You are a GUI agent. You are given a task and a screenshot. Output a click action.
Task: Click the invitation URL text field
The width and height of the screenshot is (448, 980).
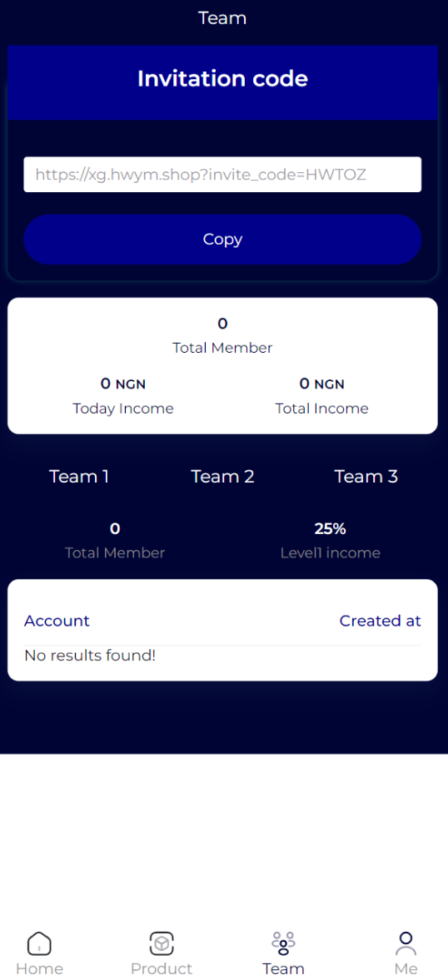(x=222, y=175)
